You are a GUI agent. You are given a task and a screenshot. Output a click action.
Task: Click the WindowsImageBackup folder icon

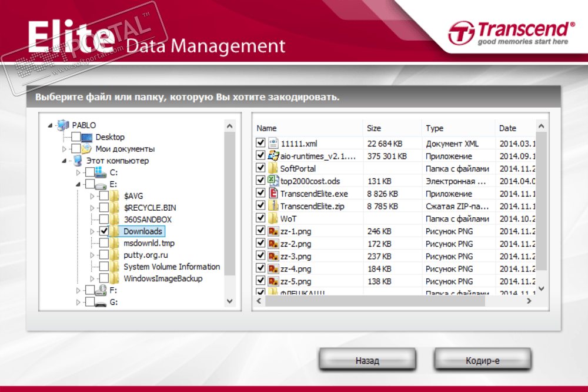pyautogui.click(x=115, y=278)
